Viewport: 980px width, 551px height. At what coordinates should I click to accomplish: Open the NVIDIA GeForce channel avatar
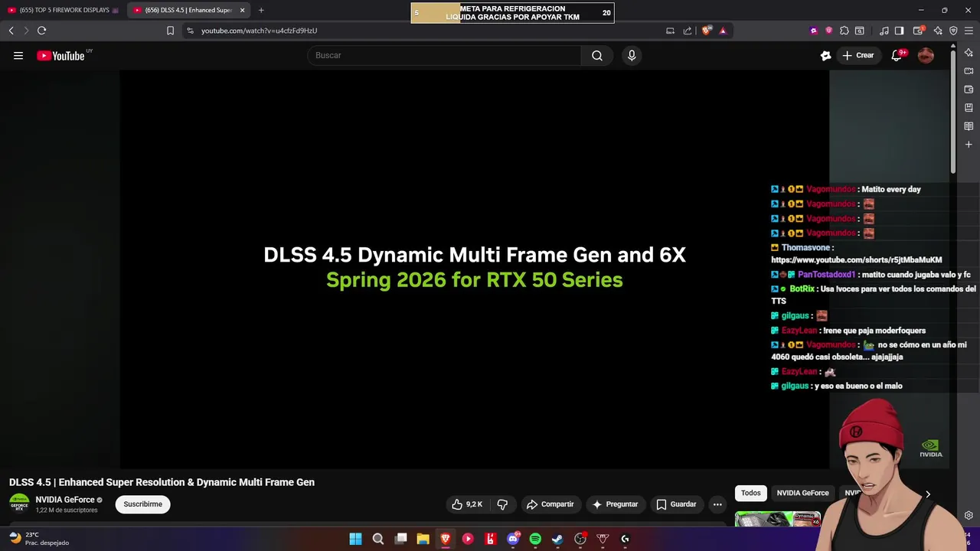(19, 504)
